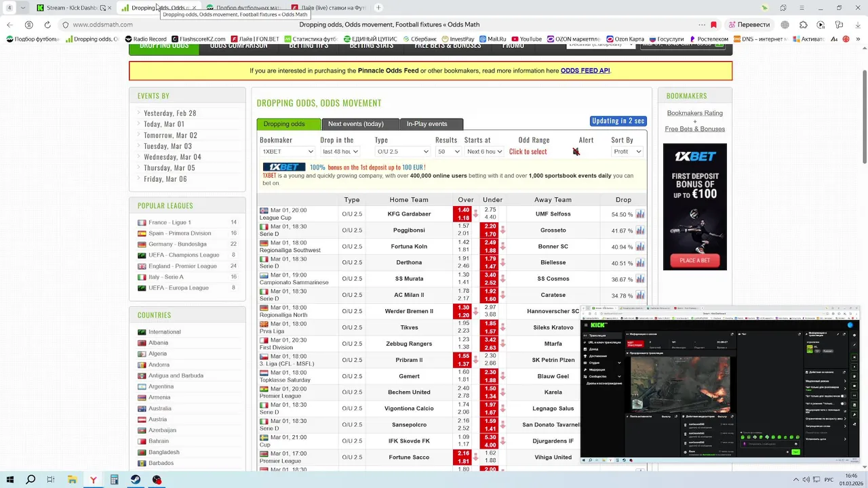868x488 pixels.
Task: Click the 1XBET logo banner in bonus box
Action: click(284, 167)
